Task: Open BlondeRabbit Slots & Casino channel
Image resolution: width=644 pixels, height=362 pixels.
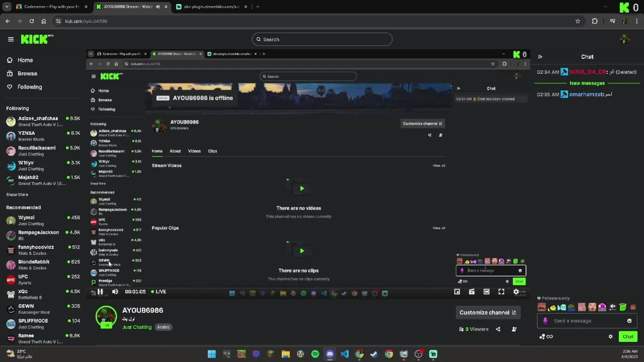Action: coord(43,264)
